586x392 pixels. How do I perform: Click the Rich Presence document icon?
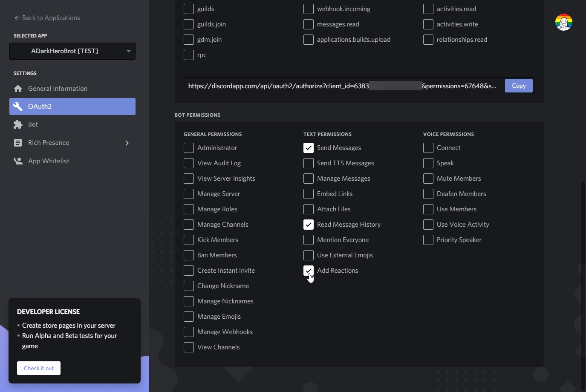(18, 143)
